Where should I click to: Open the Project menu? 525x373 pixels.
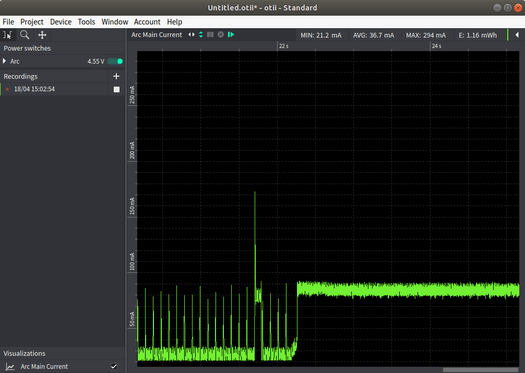[32, 22]
